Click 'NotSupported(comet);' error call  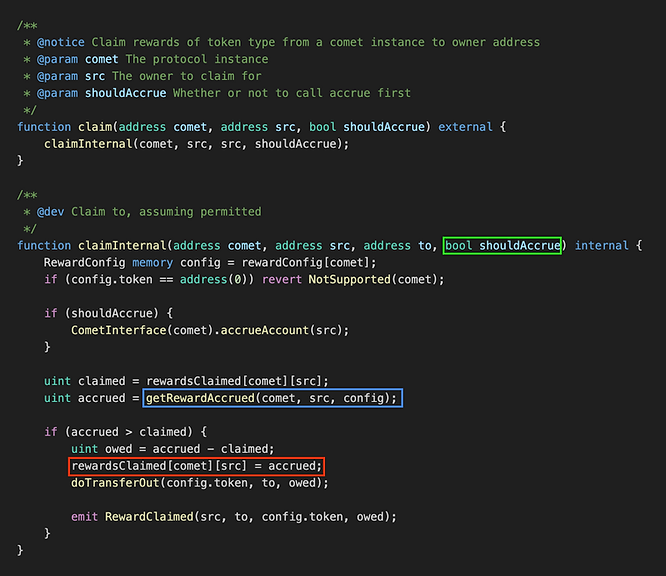(376, 280)
